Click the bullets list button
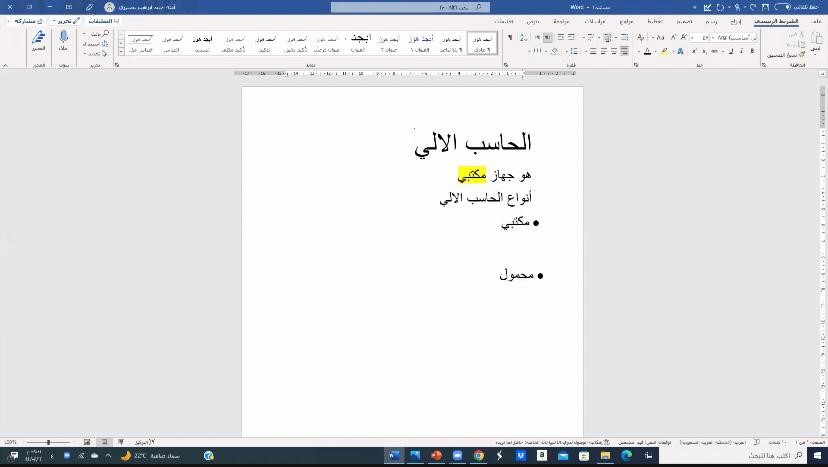Screen dimensions: 828x467 click(x=625, y=38)
